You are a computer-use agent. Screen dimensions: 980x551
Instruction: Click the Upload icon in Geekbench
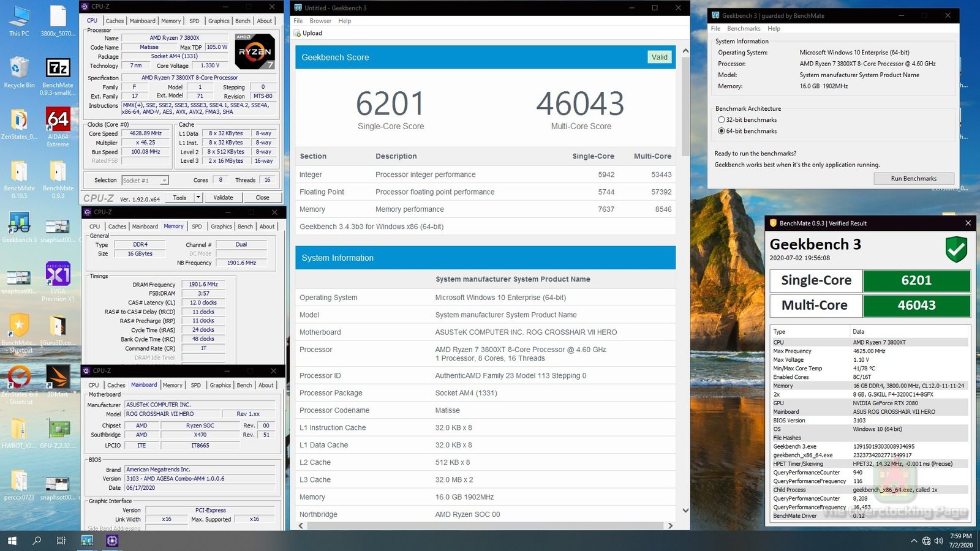[x=298, y=34]
